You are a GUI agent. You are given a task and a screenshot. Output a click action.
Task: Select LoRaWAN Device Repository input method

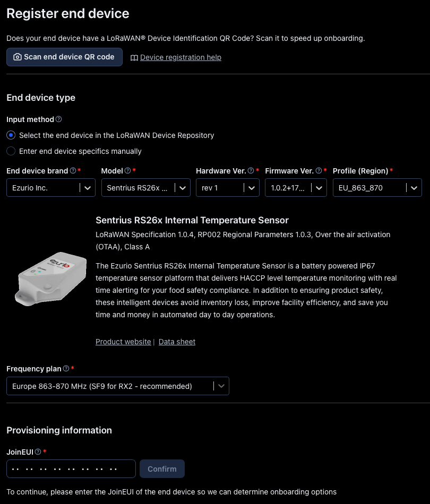point(11,135)
